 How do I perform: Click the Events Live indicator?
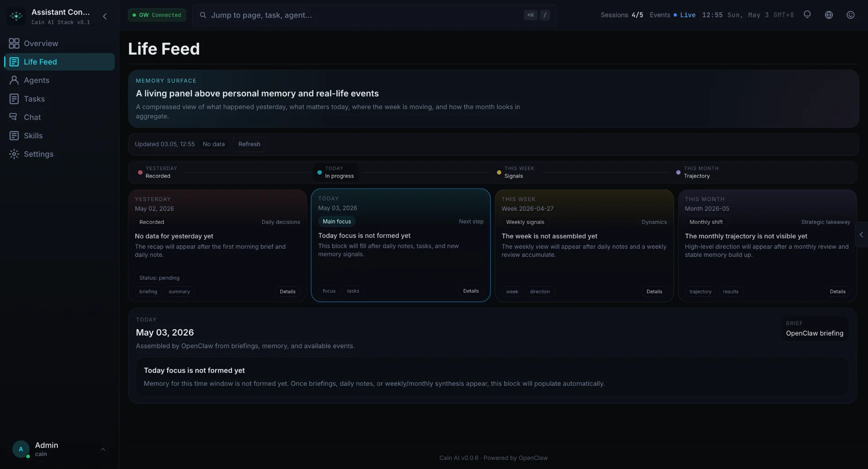(x=672, y=15)
